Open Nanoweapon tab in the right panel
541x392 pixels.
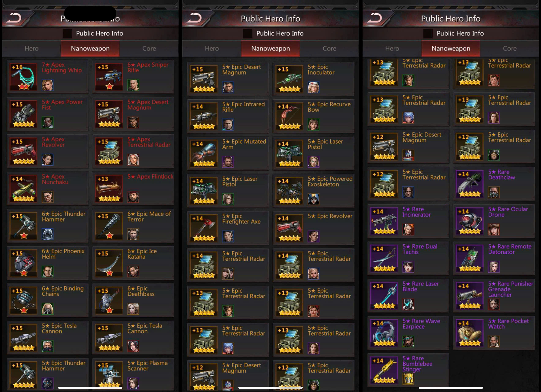tap(451, 48)
